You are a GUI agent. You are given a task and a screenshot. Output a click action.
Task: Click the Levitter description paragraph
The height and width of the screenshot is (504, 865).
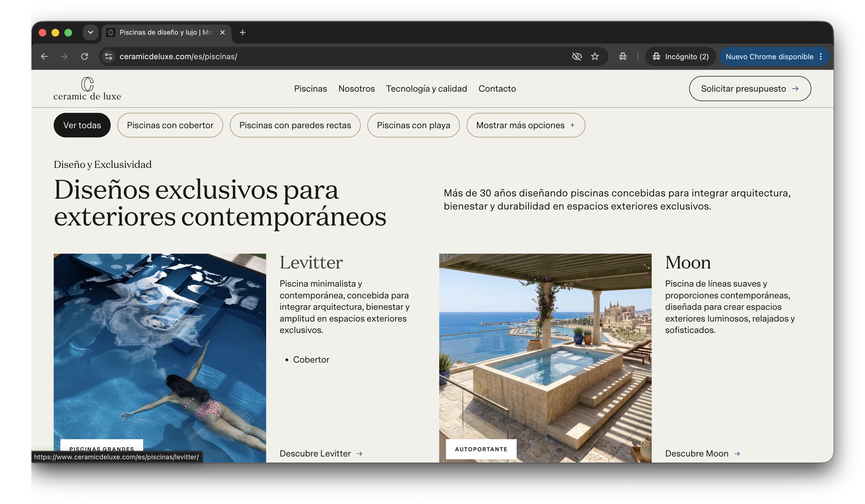pyautogui.click(x=345, y=307)
